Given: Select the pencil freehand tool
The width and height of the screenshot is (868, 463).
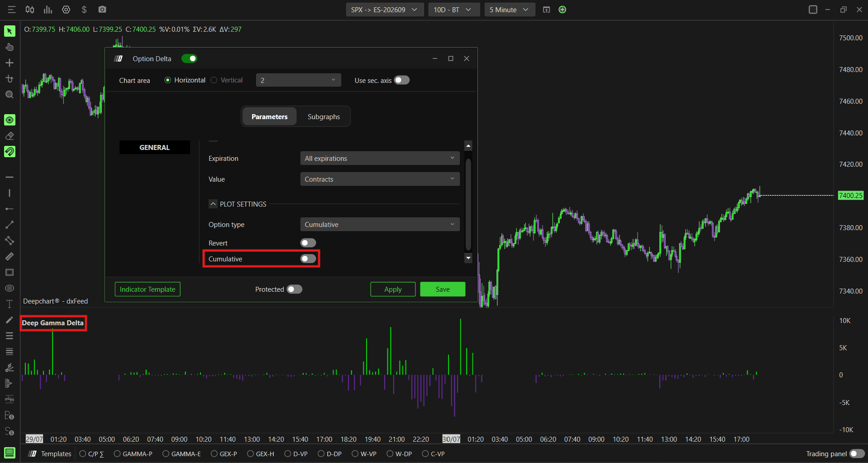Looking at the screenshot, I should click(x=10, y=320).
